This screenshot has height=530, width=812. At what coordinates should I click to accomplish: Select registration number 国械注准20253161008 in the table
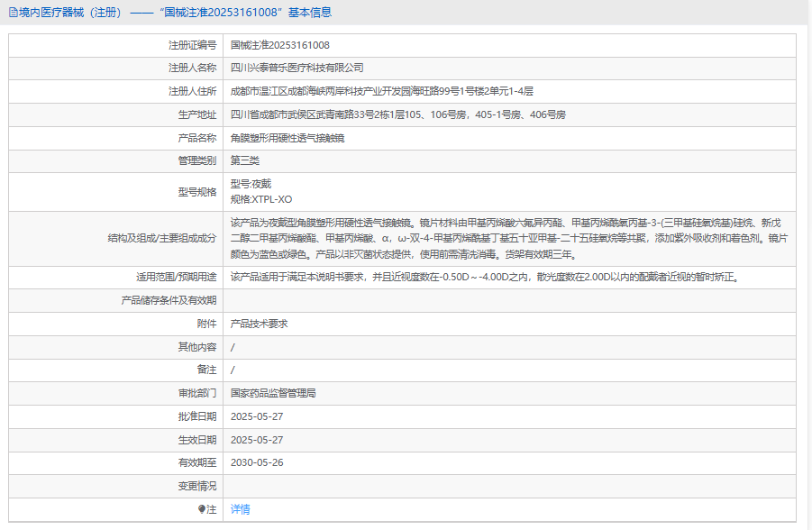[x=279, y=45]
